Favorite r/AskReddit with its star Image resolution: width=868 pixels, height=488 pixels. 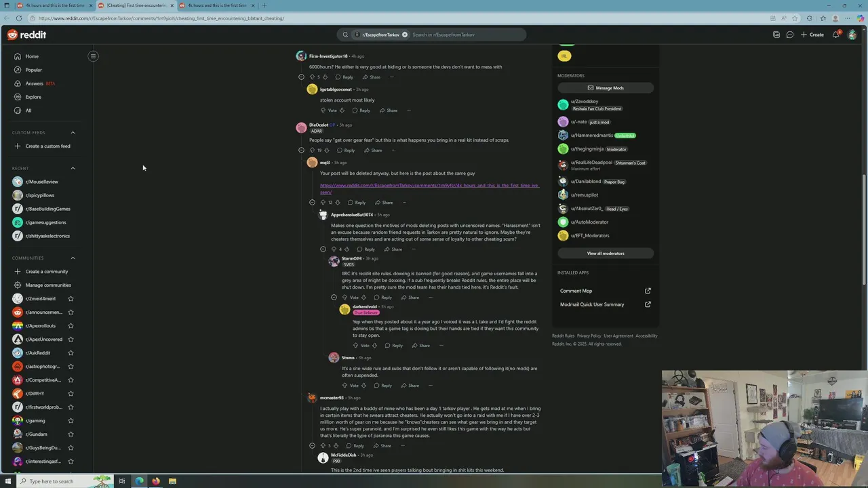(71, 353)
